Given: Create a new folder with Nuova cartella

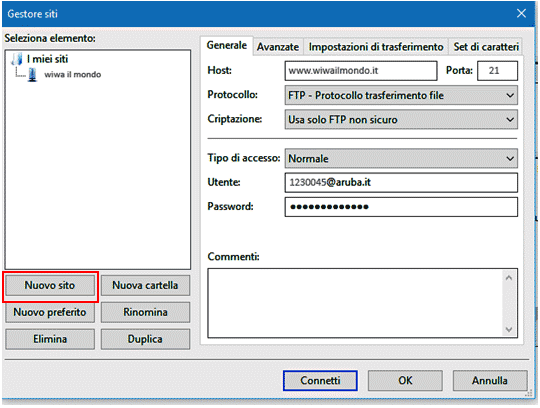Looking at the screenshot, I should click(x=145, y=285).
